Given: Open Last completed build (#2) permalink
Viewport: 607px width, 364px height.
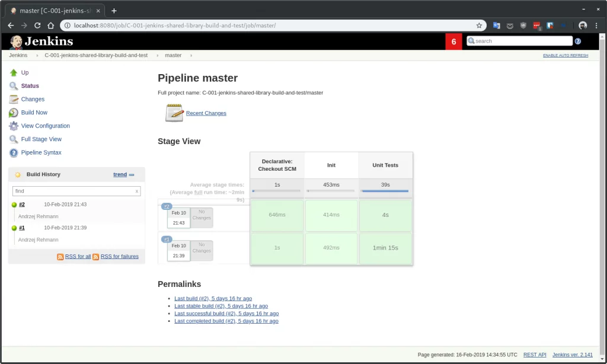Looking at the screenshot, I should (x=226, y=321).
